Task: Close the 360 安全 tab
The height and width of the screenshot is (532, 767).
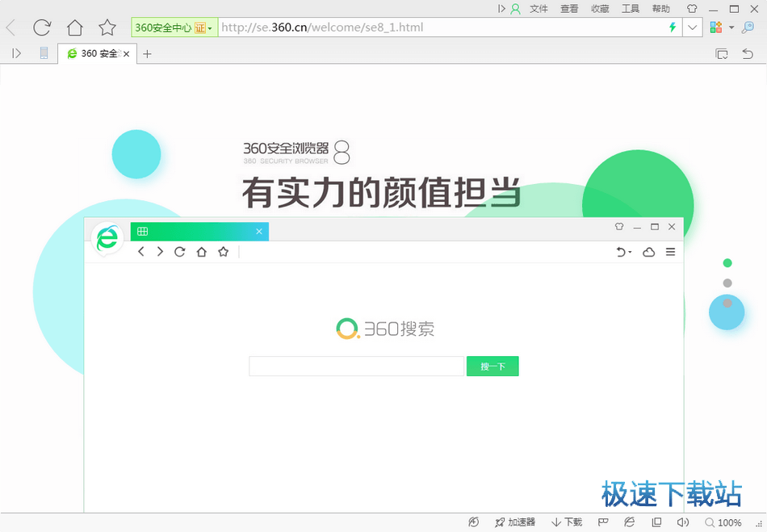Action: pos(126,54)
